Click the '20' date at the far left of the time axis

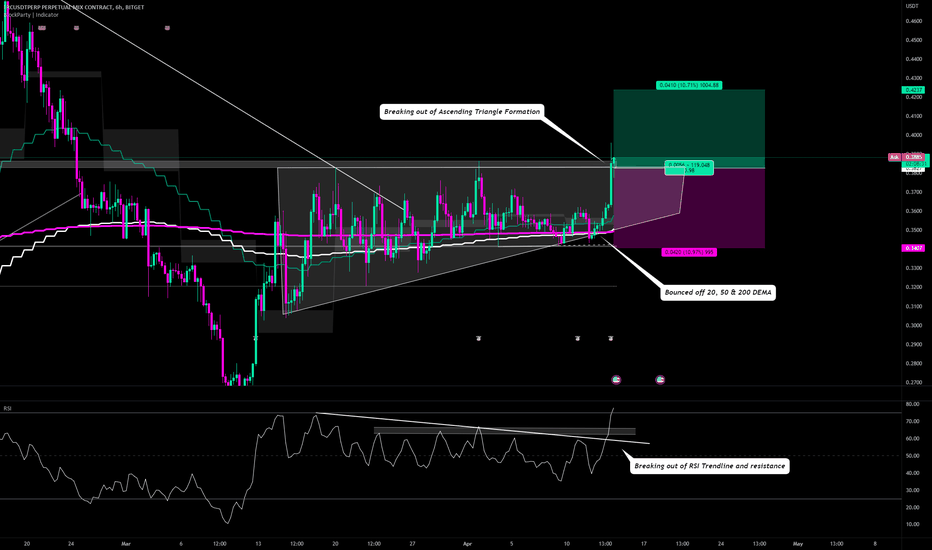tap(27, 543)
